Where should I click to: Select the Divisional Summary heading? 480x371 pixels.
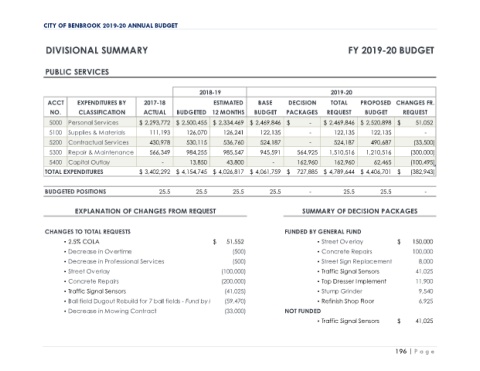tap(97, 50)
